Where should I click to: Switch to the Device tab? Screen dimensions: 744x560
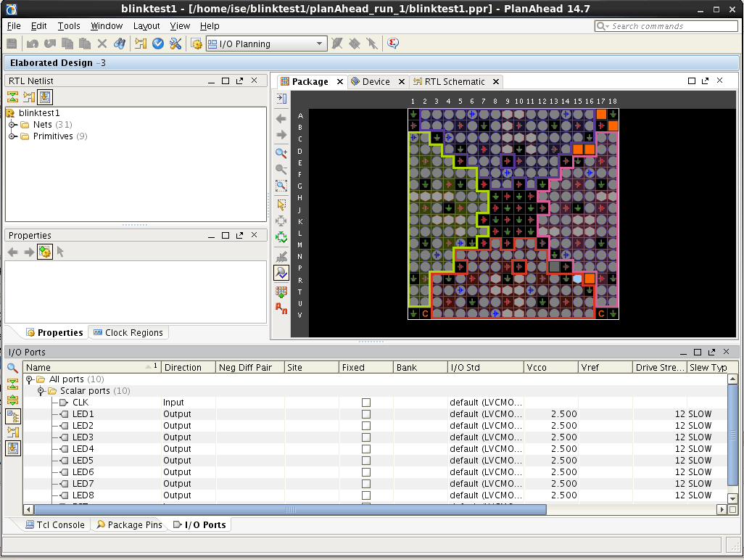tap(375, 82)
